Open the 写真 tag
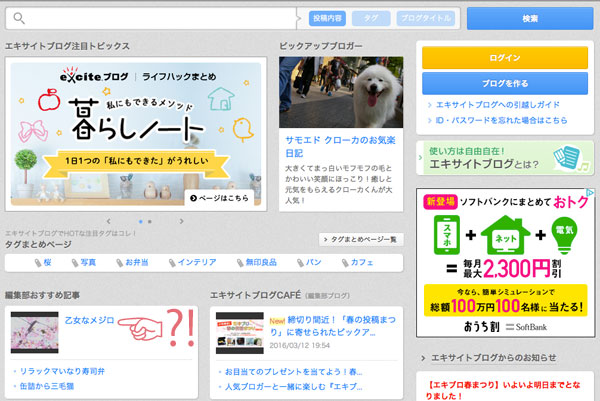 pyautogui.click(x=88, y=262)
